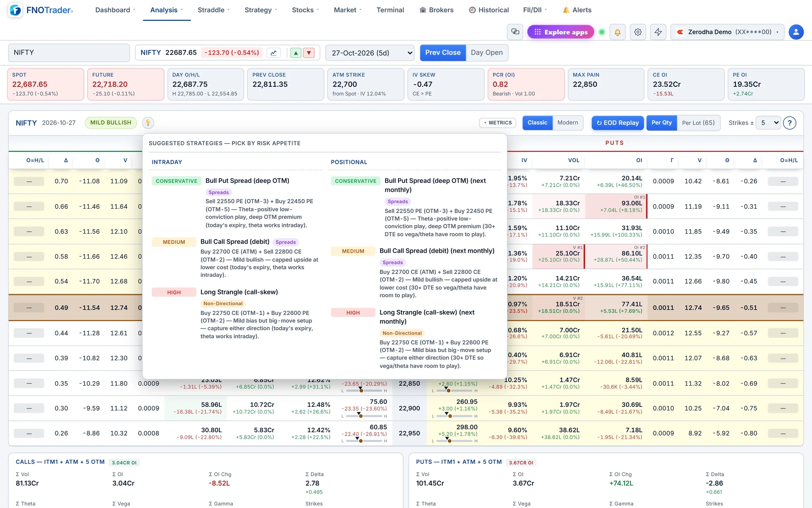812x508 pixels.
Task: Click the NIFTY symbol search field
Action: [x=69, y=53]
